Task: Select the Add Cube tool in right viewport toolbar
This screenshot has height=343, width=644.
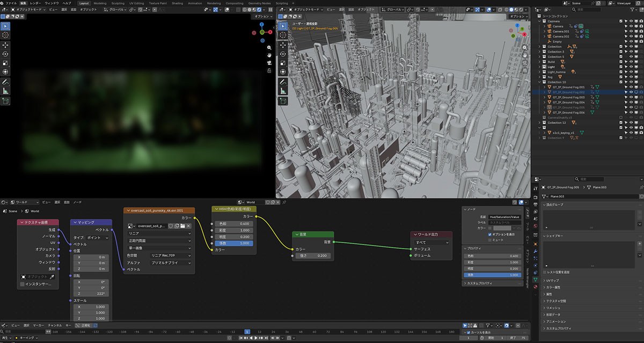Action: [x=283, y=101]
